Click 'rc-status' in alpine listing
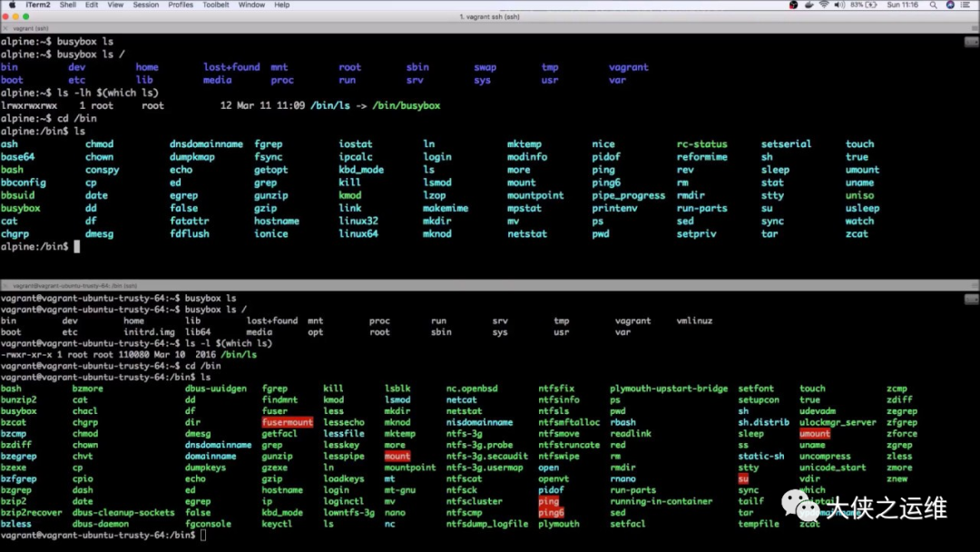 click(x=701, y=143)
